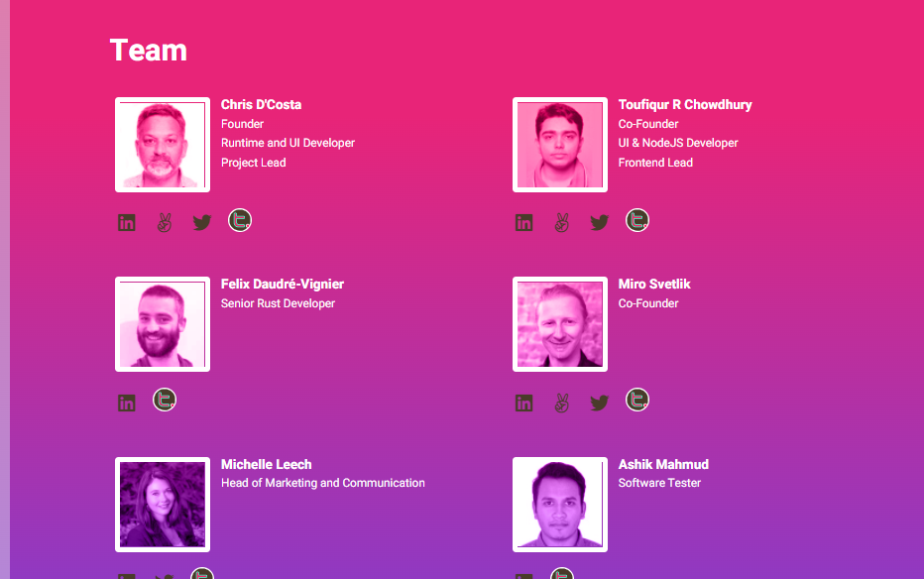Select Ashik Mahmud's profile photo
Image resolution: width=924 pixels, height=579 pixels.
coord(560,505)
